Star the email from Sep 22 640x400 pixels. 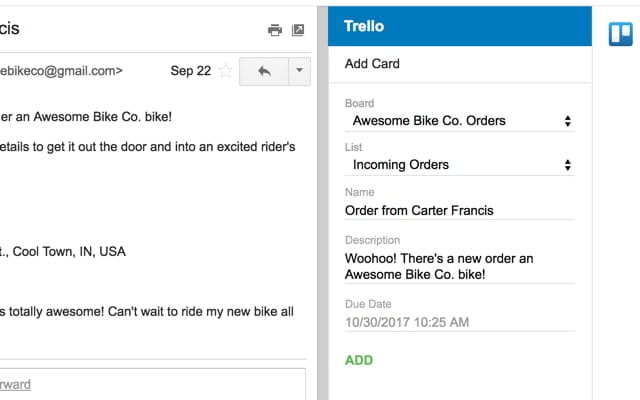click(x=226, y=71)
